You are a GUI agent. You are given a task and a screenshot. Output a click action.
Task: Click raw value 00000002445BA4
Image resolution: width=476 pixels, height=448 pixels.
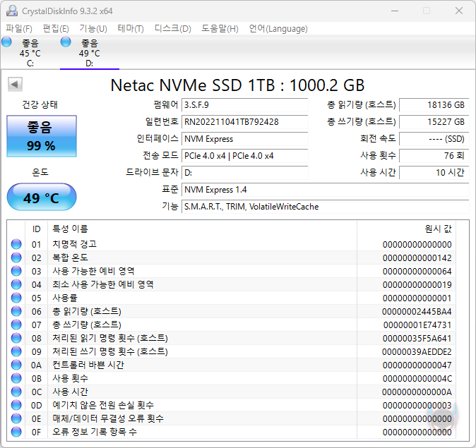pyautogui.click(x=417, y=312)
